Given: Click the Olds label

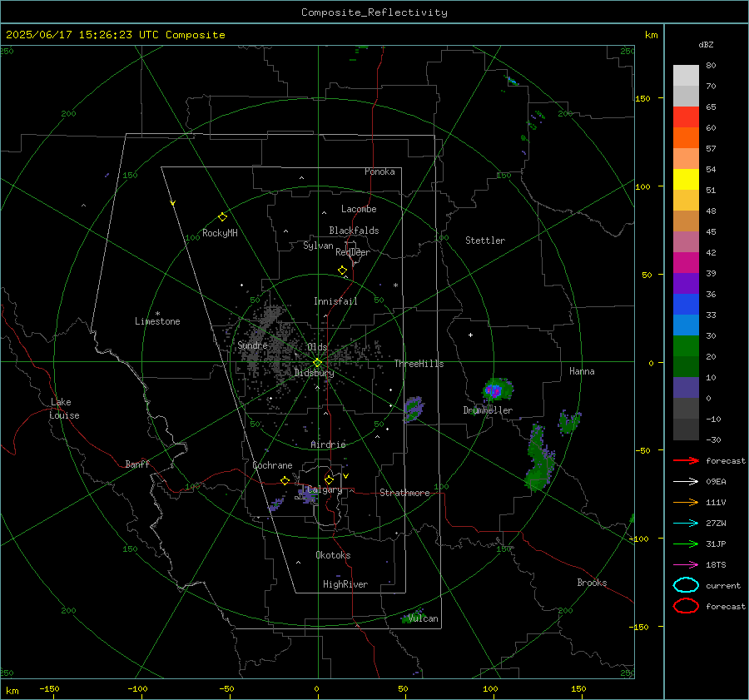Looking at the screenshot, I should click(317, 347).
